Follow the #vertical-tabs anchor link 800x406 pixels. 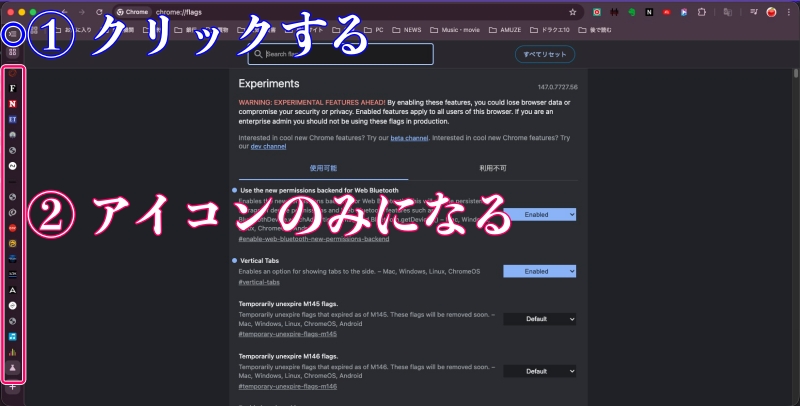point(260,283)
